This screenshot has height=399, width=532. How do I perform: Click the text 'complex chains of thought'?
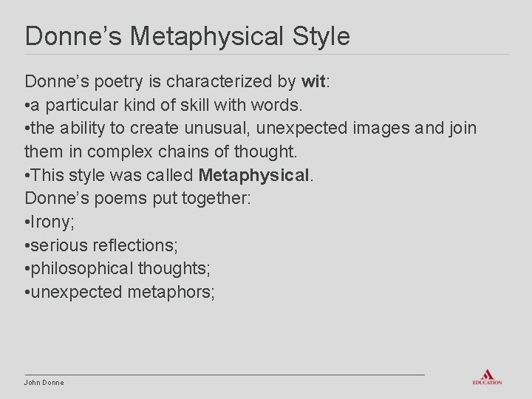click(192, 151)
